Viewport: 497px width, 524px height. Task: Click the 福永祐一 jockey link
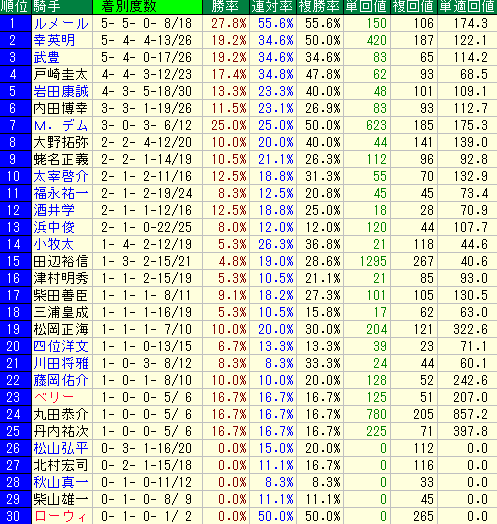61,193
